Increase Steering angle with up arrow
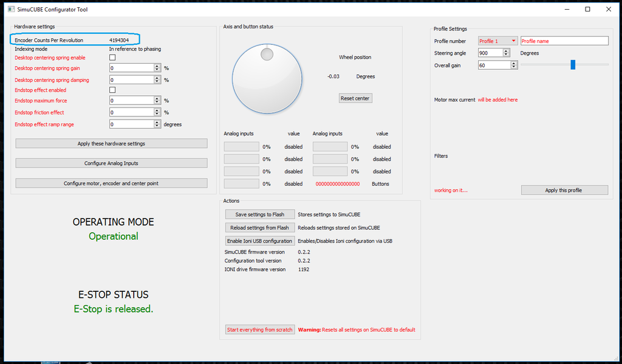 tap(506, 51)
